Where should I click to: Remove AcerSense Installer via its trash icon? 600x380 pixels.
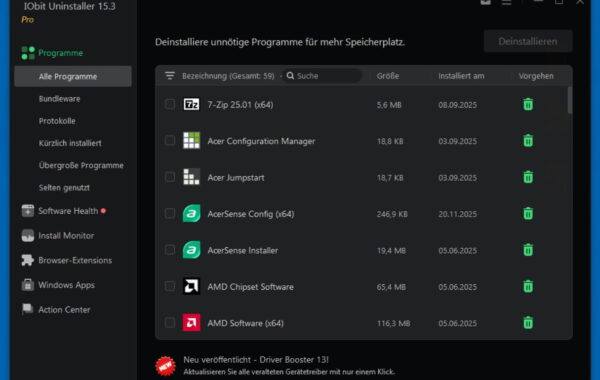click(x=528, y=250)
